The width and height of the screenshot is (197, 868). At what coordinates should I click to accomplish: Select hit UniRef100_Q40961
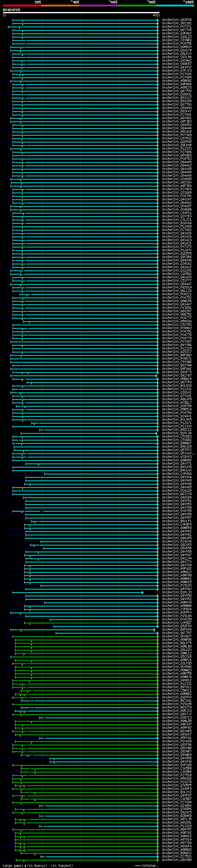coord(177,118)
